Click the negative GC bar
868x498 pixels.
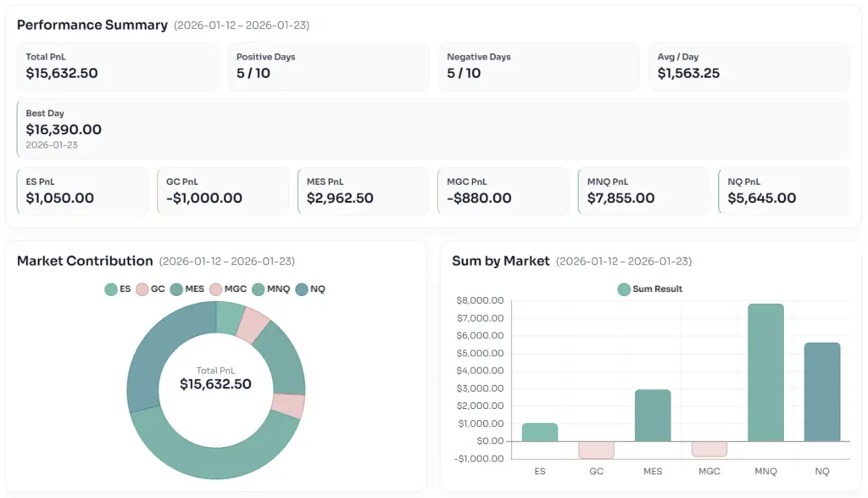pos(596,450)
